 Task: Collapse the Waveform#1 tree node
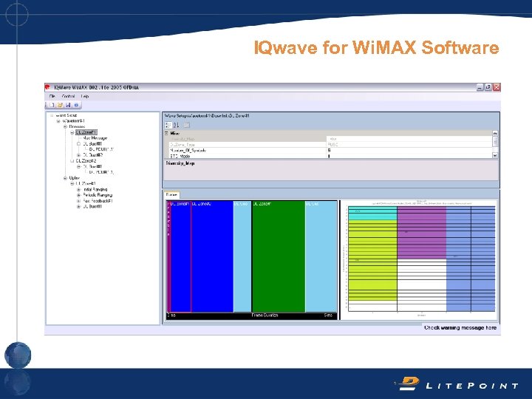click(58, 120)
